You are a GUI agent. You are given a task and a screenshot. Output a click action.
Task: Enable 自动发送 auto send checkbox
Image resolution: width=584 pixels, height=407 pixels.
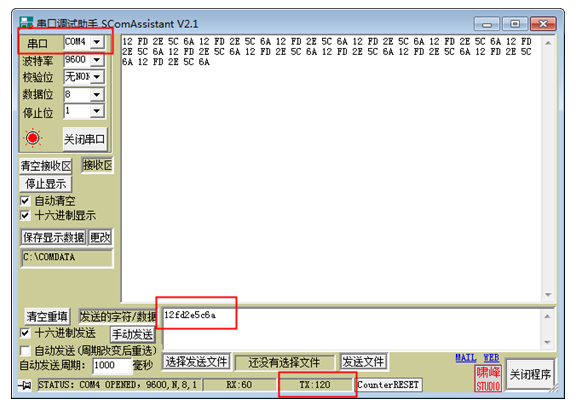point(25,350)
